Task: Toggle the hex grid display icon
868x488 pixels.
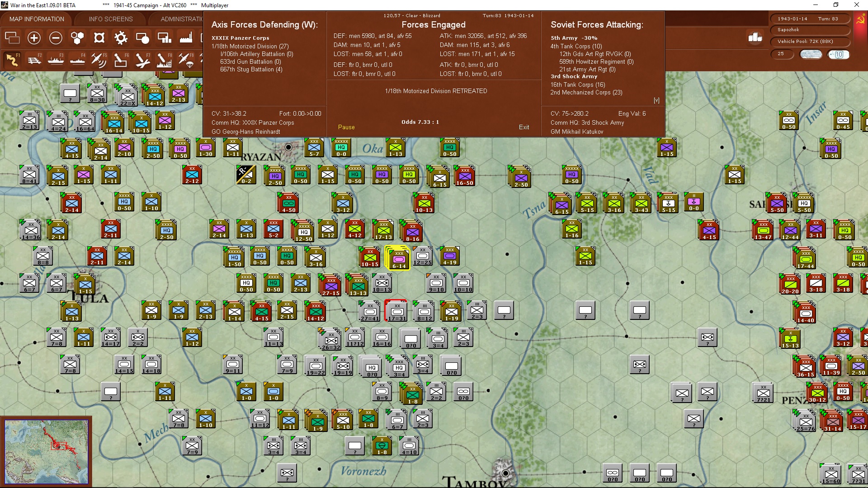Action: pyautogui.click(x=77, y=38)
